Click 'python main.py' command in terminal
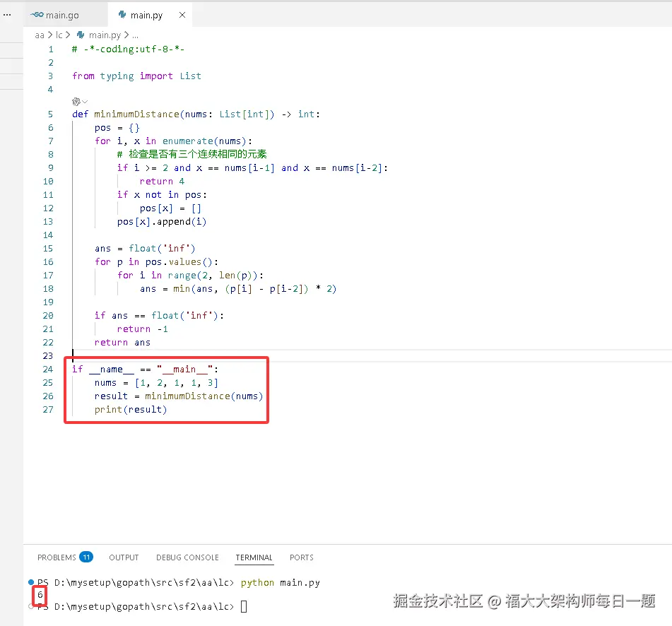Viewport: 672px width, 626px height. (x=281, y=583)
